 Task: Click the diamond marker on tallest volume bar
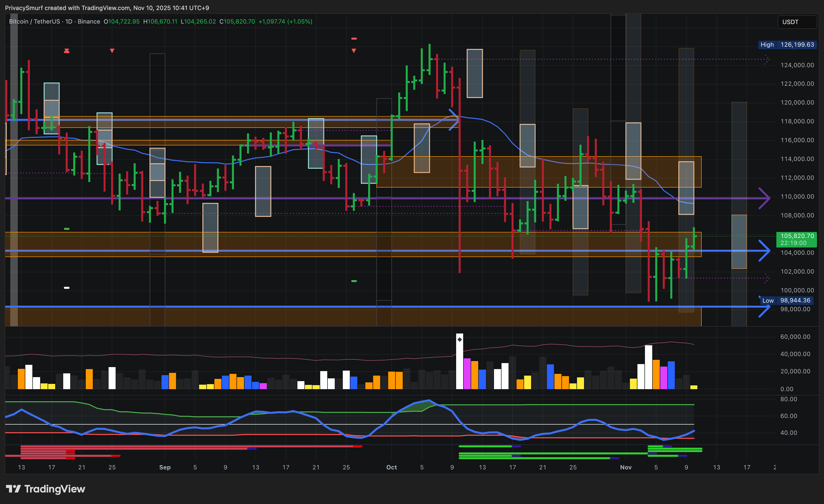pyautogui.click(x=459, y=340)
